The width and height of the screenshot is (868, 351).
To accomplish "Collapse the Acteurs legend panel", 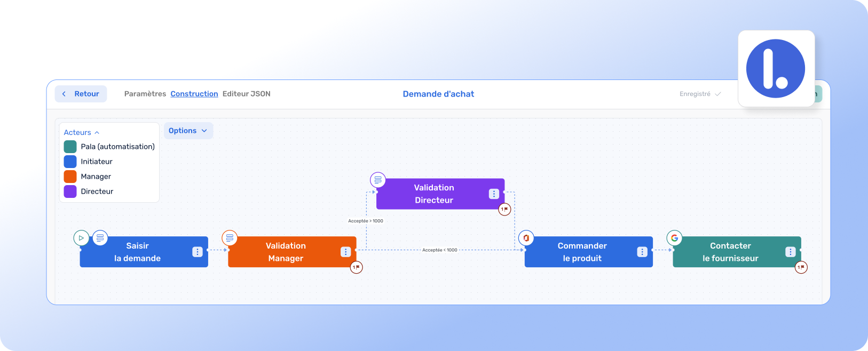I will [x=82, y=132].
